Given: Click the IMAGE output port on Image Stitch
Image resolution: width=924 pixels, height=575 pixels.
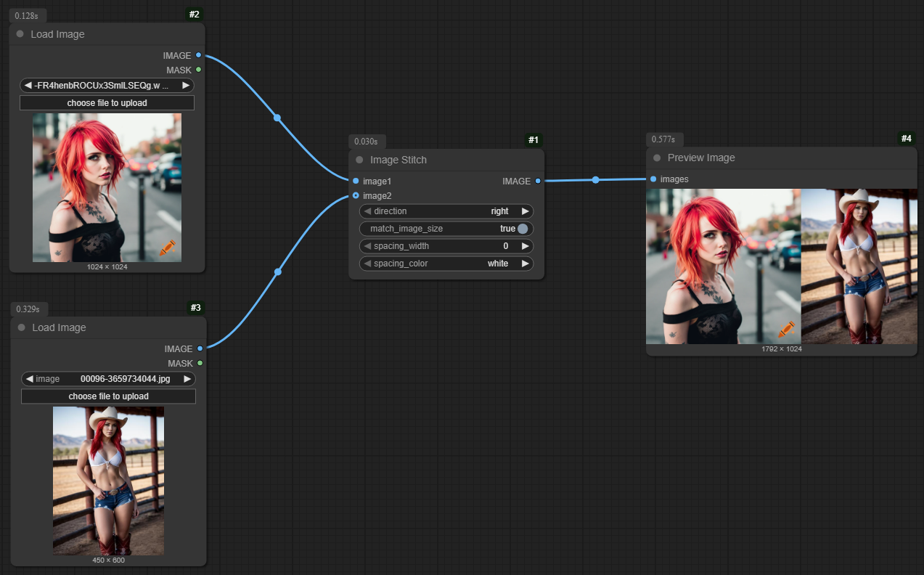Looking at the screenshot, I should coord(538,181).
